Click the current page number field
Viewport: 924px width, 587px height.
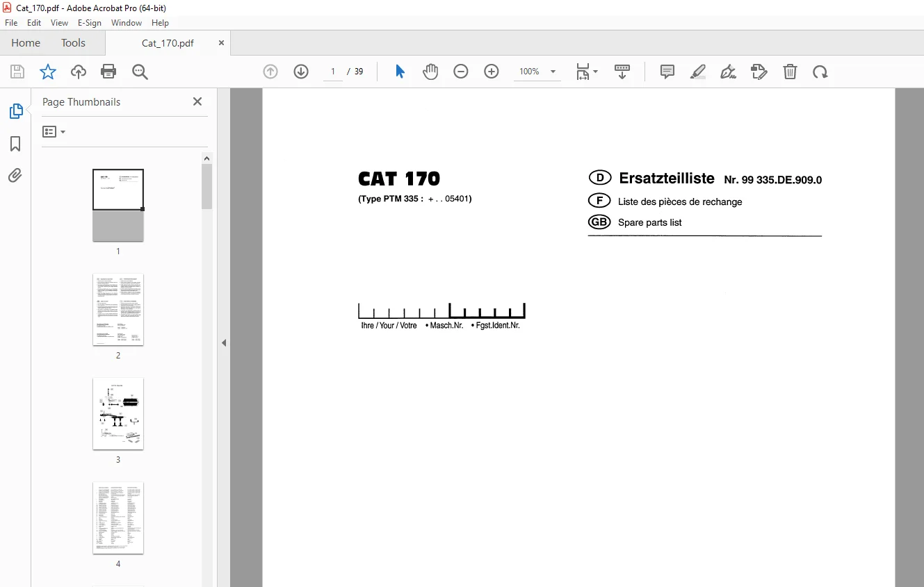point(334,72)
